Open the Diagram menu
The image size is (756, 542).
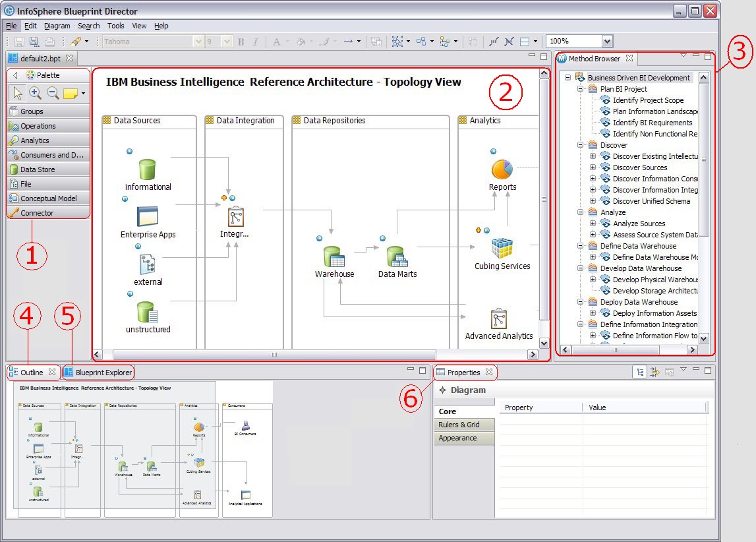pyautogui.click(x=57, y=26)
